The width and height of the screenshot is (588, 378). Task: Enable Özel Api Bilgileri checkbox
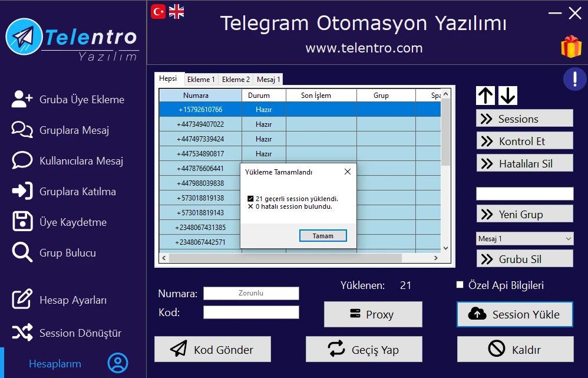[x=460, y=285]
